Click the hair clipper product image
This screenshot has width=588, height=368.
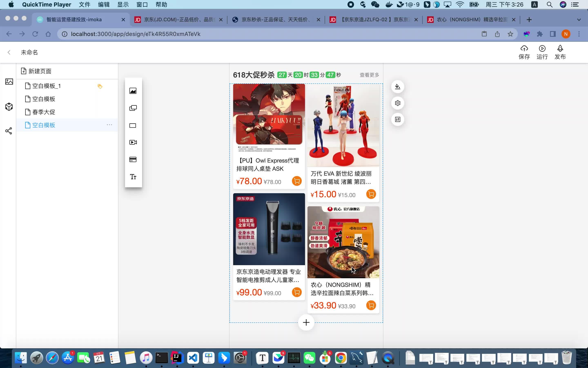269,229
